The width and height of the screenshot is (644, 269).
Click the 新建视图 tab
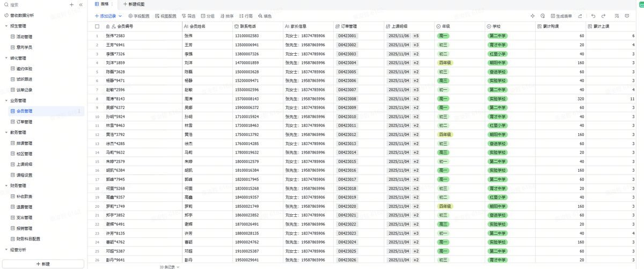[134, 4]
